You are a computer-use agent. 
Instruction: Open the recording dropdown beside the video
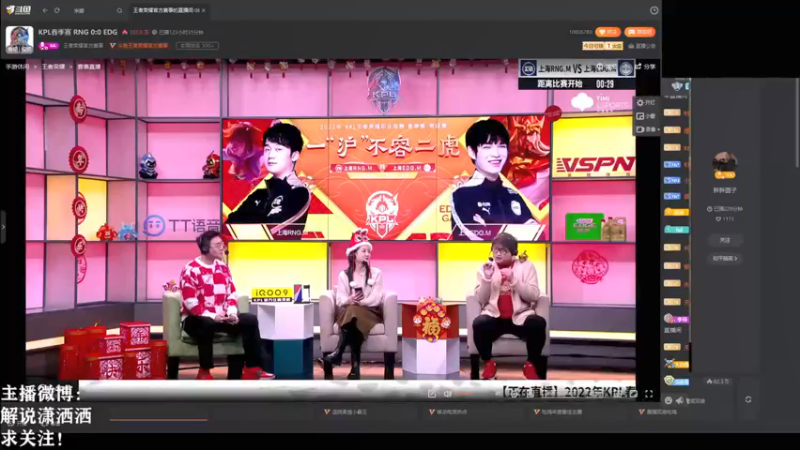(647, 130)
